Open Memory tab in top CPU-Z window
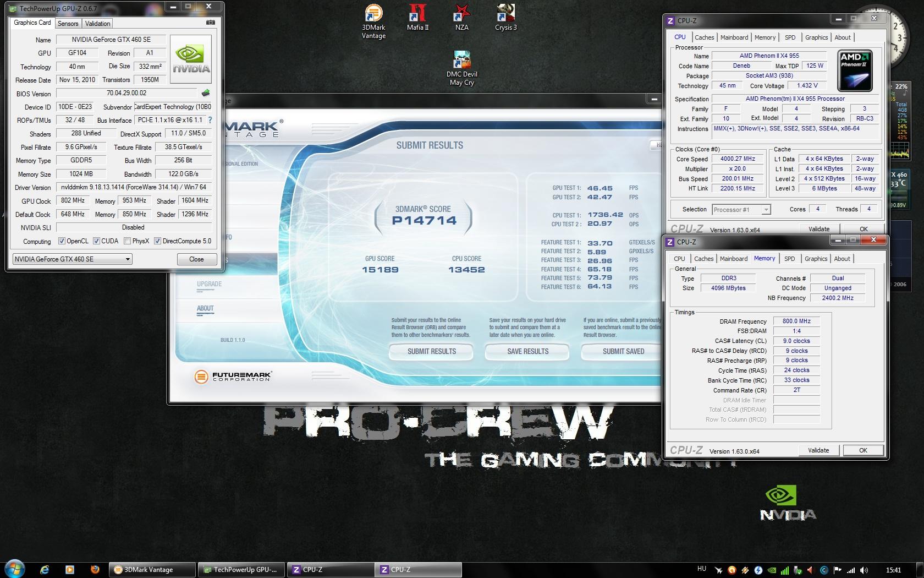The width and height of the screenshot is (924, 578). tap(765, 37)
